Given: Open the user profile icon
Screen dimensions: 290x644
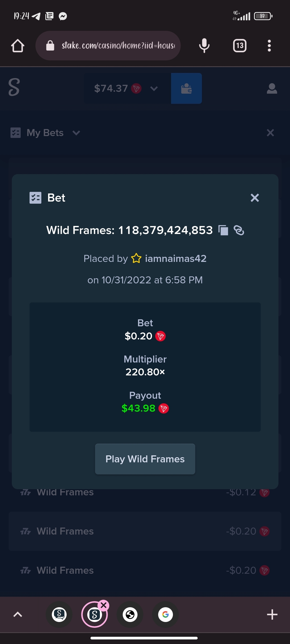Looking at the screenshot, I should pyautogui.click(x=272, y=88).
